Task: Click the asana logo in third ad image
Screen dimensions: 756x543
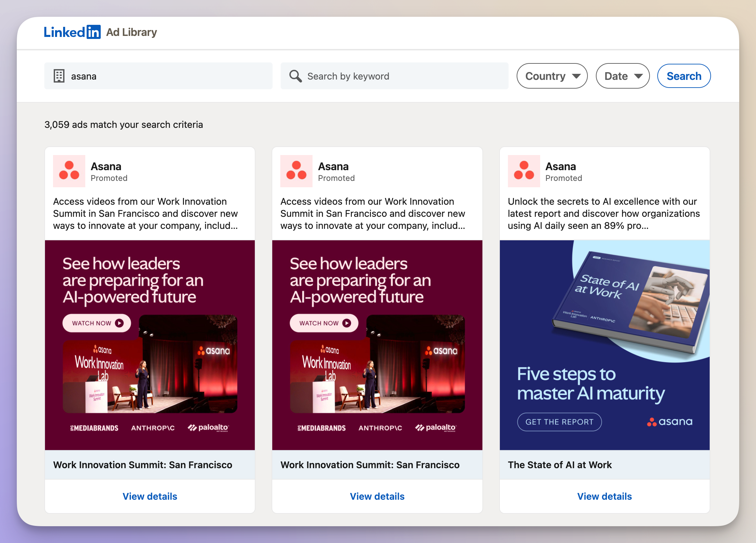Action: pyautogui.click(x=670, y=422)
